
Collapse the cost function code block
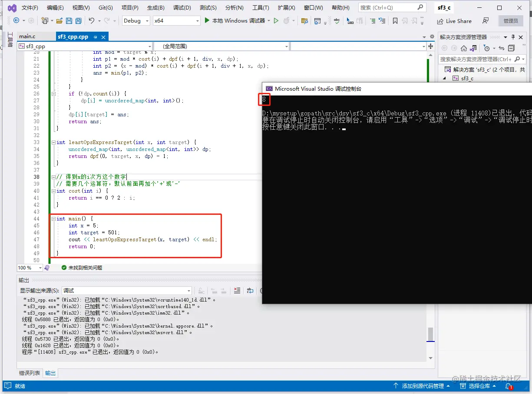click(x=53, y=191)
